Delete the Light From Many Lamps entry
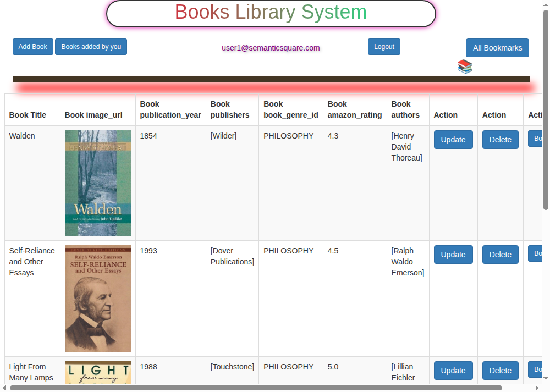550x392 pixels. coord(500,371)
